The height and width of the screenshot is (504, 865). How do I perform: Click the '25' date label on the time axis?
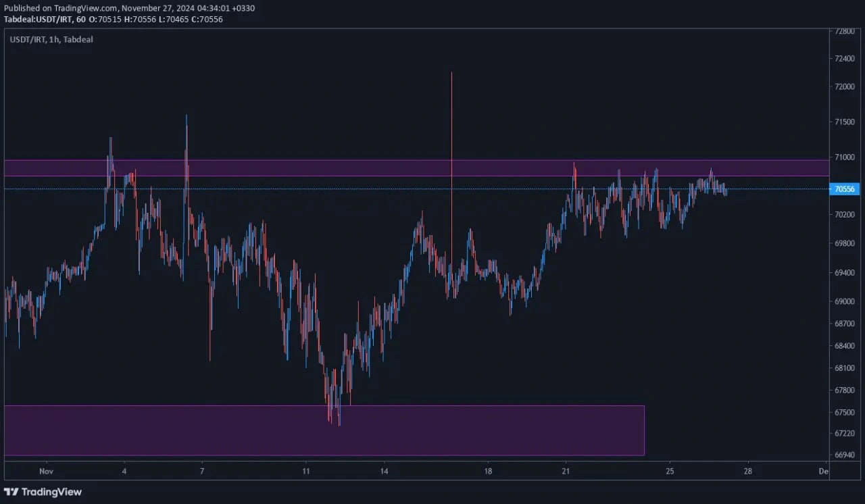pos(670,471)
